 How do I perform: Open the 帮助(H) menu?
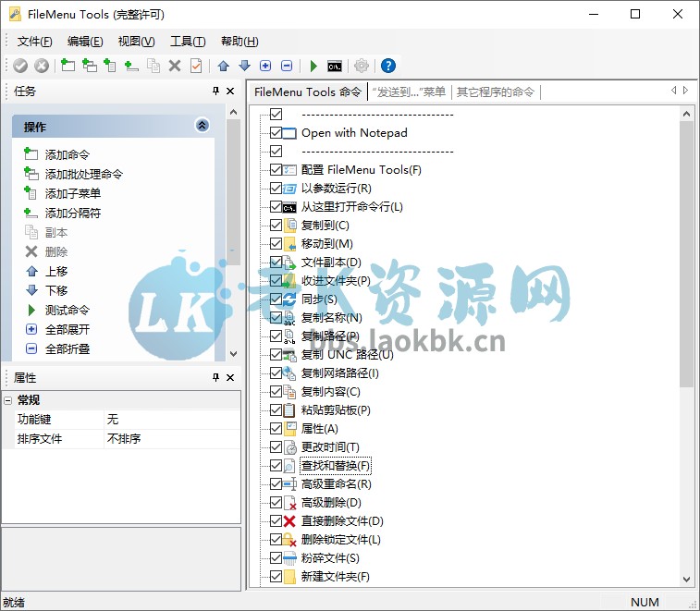[239, 42]
